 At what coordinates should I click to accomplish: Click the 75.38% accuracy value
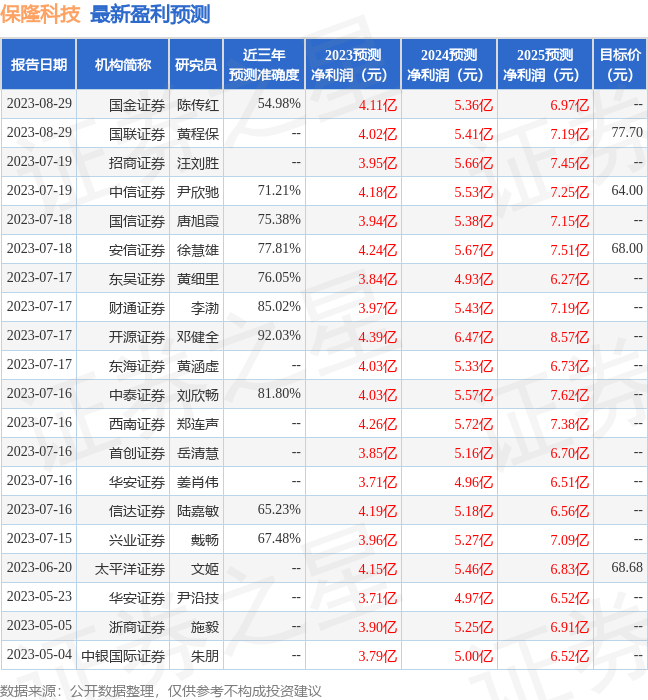279,220
